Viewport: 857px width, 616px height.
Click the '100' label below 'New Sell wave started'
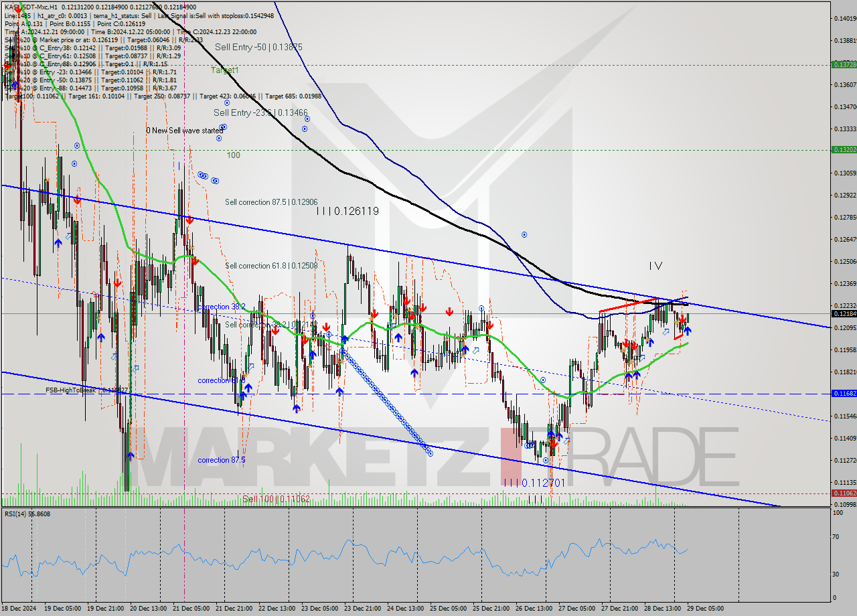click(x=233, y=155)
